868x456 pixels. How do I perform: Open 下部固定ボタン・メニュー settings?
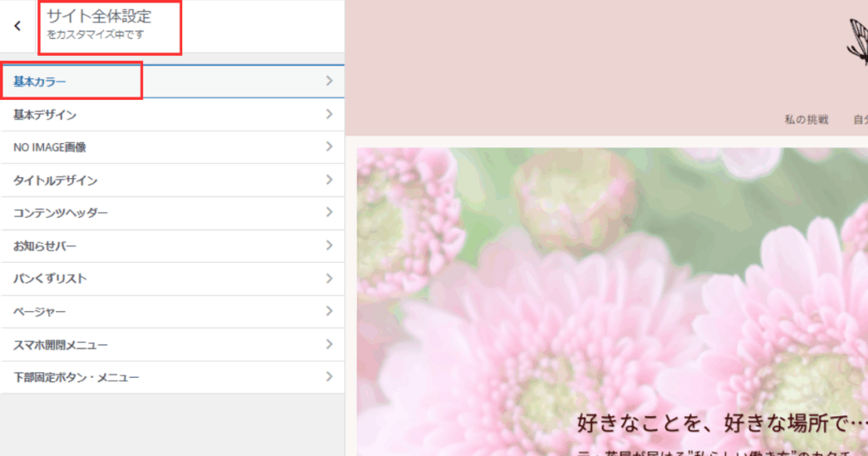click(x=76, y=377)
